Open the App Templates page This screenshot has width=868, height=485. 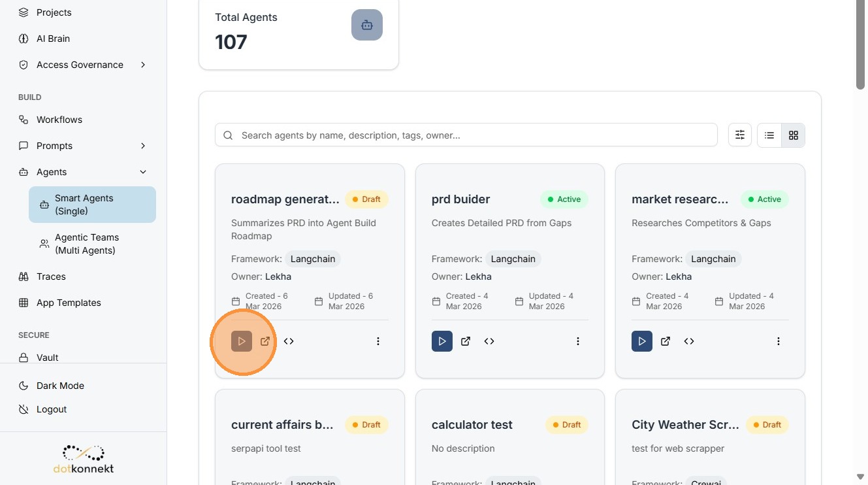(x=69, y=303)
